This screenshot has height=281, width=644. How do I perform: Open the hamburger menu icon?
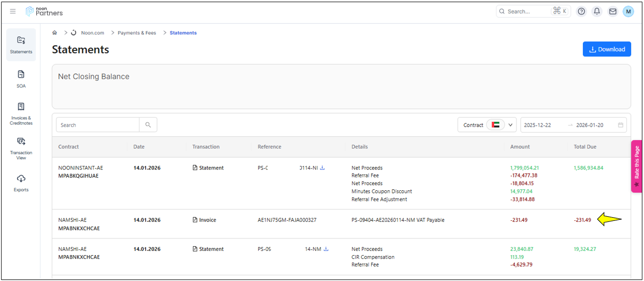click(x=13, y=11)
